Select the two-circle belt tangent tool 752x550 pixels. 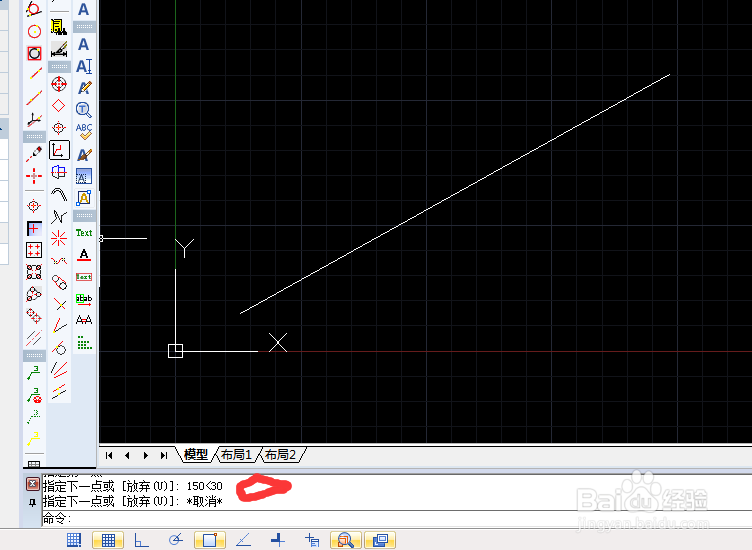click(59, 282)
